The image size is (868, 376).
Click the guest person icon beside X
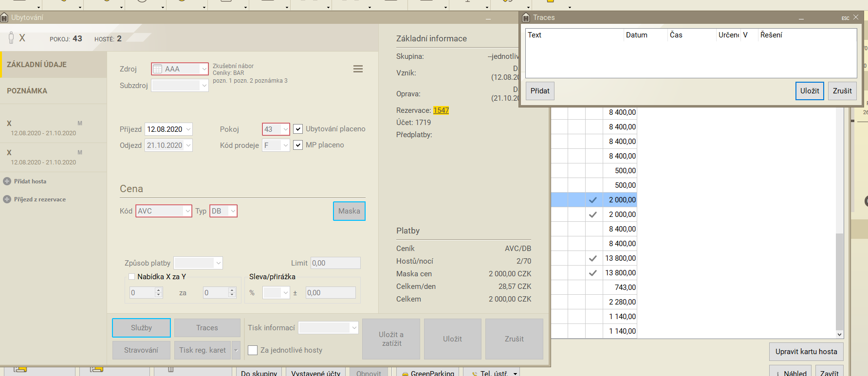11,38
